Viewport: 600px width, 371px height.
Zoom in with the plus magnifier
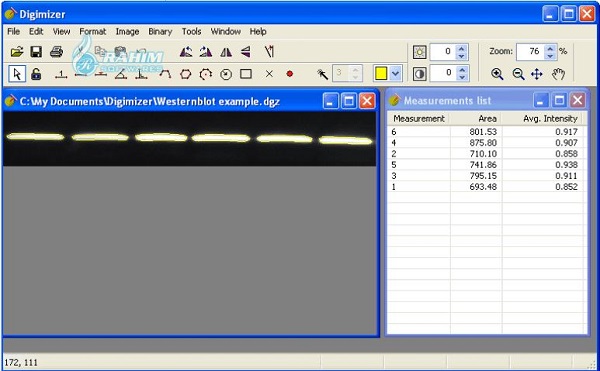pyautogui.click(x=497, y=74)
